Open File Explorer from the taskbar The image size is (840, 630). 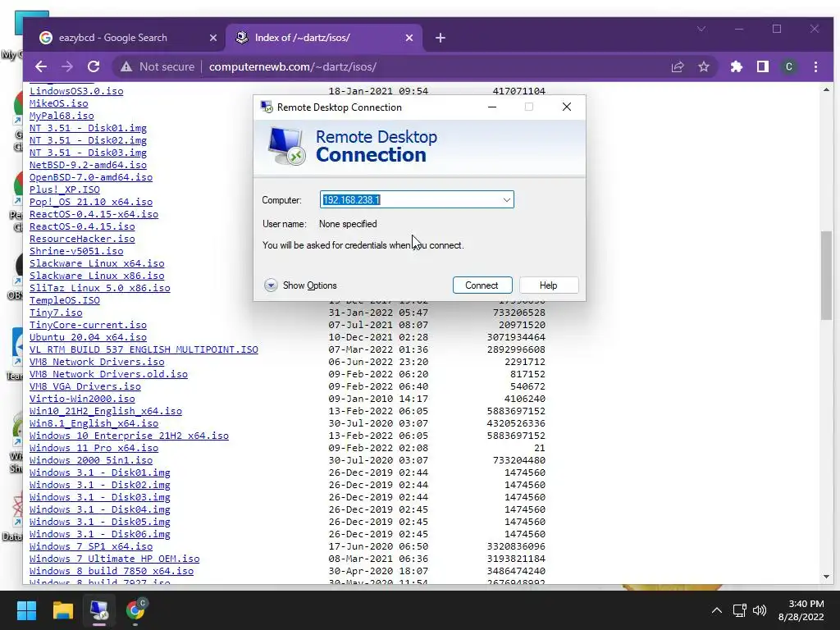(62, 610)
